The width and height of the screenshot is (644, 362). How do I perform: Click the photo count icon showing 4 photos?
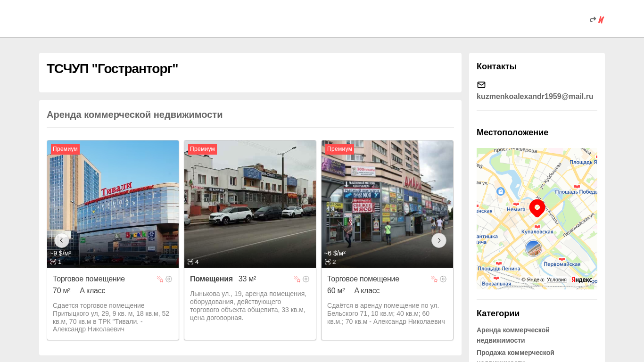point(190,262)
